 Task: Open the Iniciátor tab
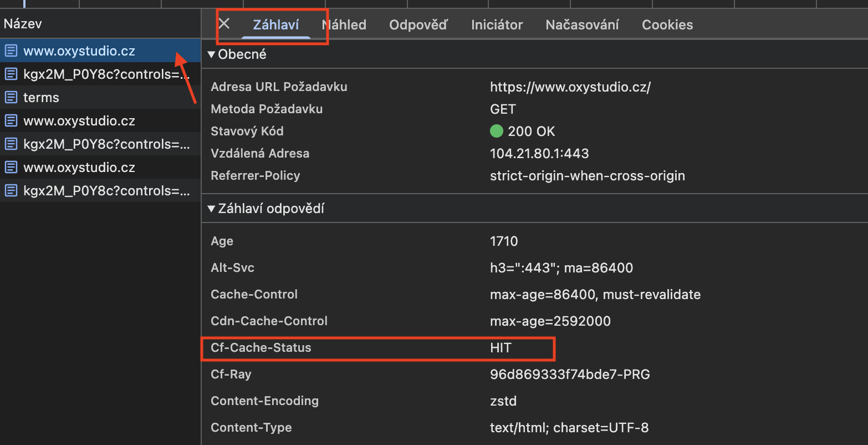pyautogui.click(x=497, y=25)
